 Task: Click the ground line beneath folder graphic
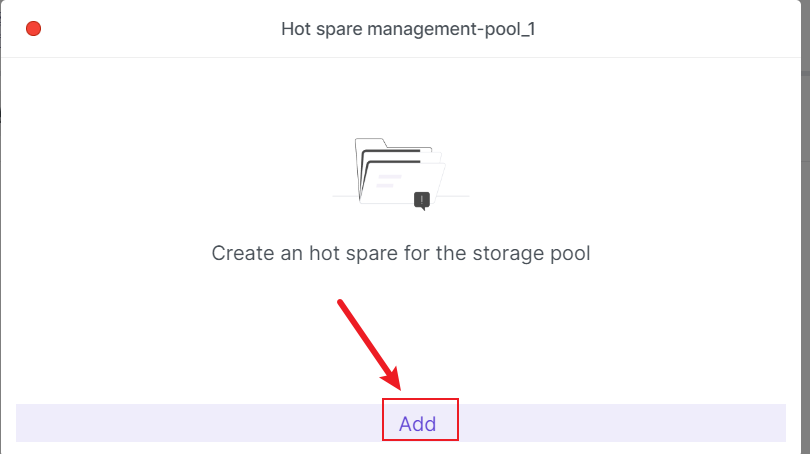(x=455, y=196)
